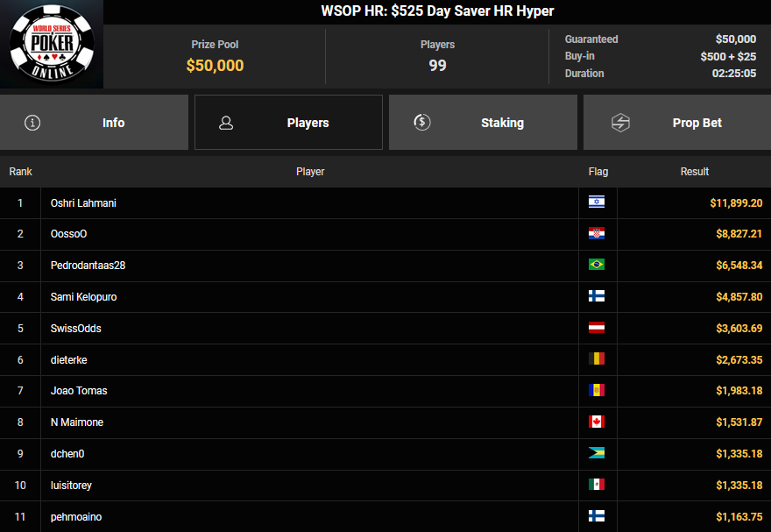Sort by the Result column header
The width and height of the screenshot is (771, 532).
tap(694, 172)
